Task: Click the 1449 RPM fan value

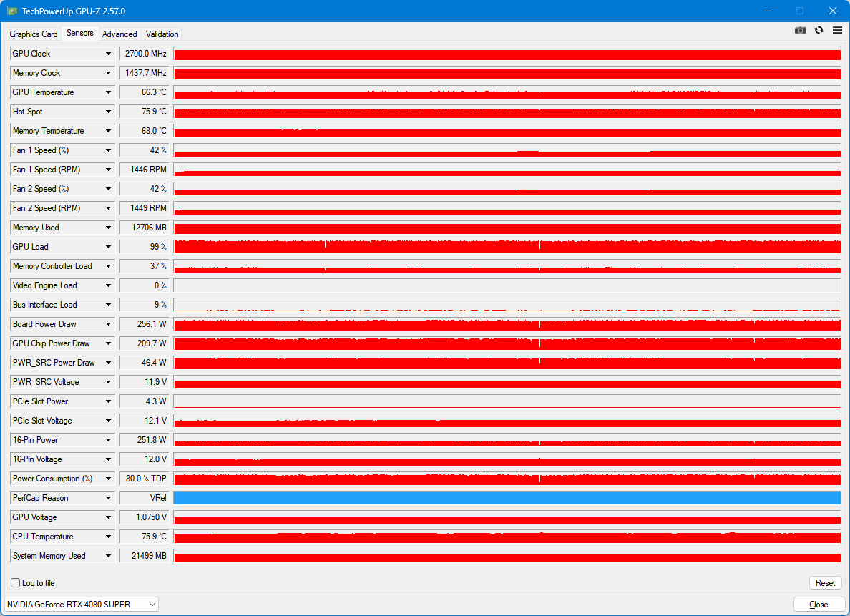Action: coord(145,208)
